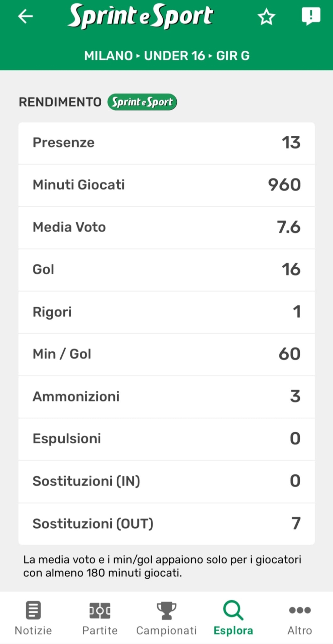The width and height of the screenshot is (333, 644).
Task: Select the Media Voto stat row
Action: (x=166, y=227)
